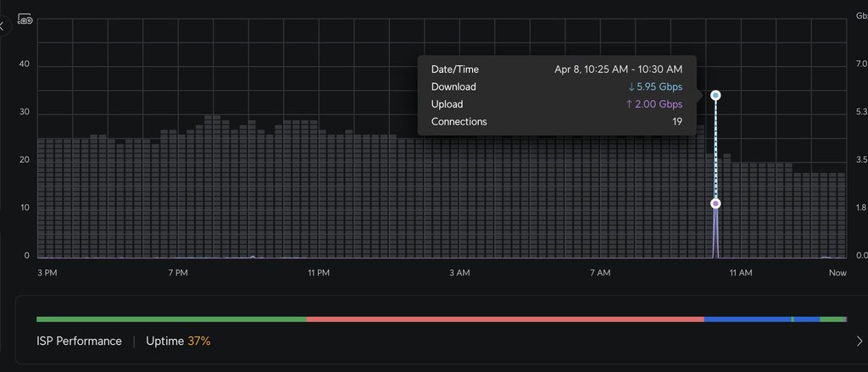Click the download data point marker
The width and height of the screenshot is (868, 372).
click(x=716, y=96)
